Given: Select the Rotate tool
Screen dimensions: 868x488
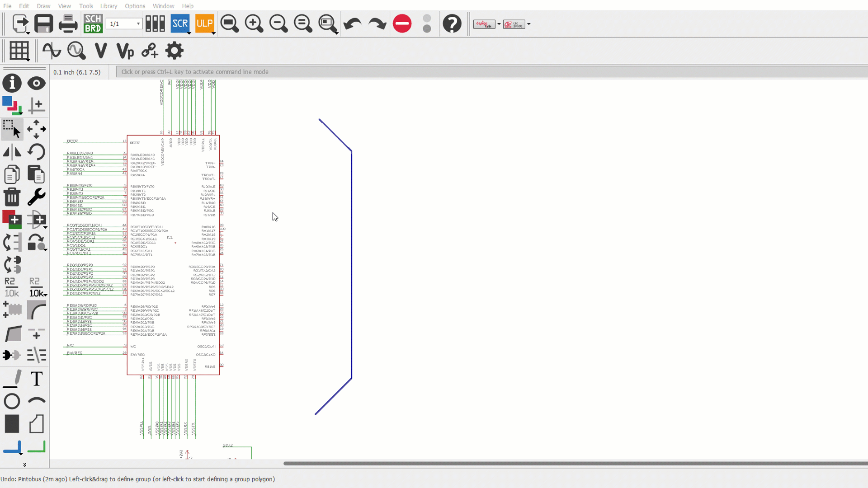Looking at the screenshot, I should [37, 151].
